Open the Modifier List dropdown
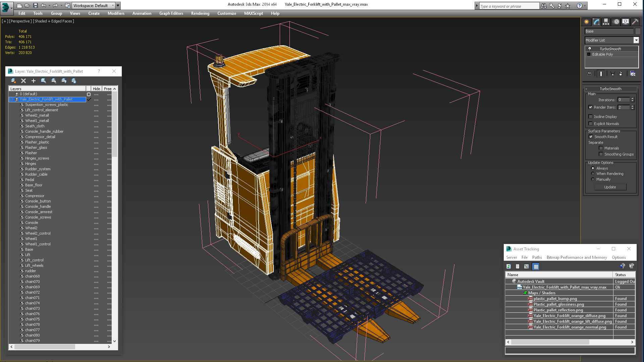Viewport: 644px width, 362px height. pos(636,40)
